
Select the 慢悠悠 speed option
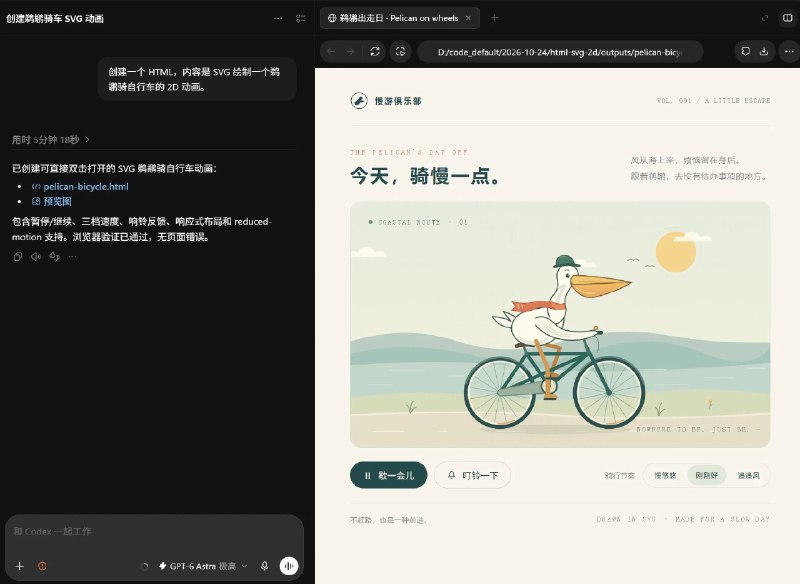pos(665,475)
